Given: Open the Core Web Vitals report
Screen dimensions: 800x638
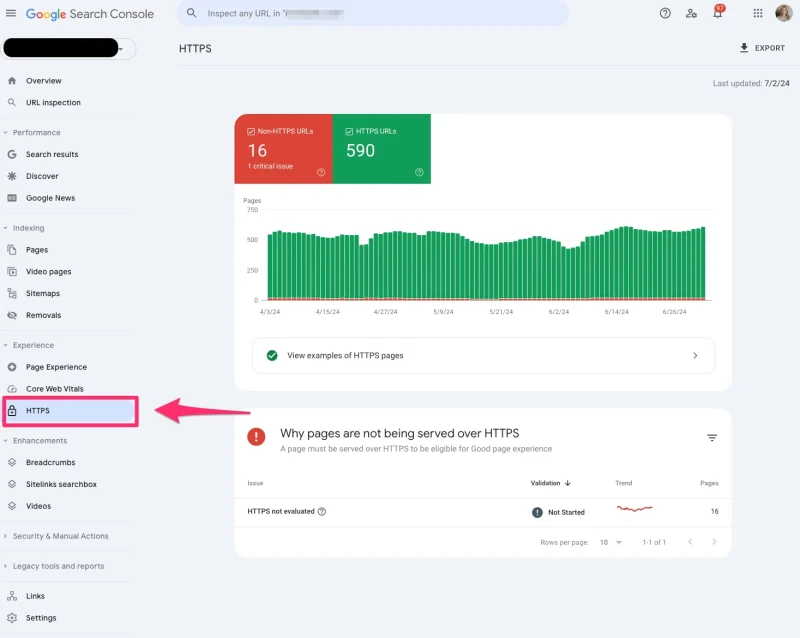Looking at the screenshot, I should click(x=55, y=389).
